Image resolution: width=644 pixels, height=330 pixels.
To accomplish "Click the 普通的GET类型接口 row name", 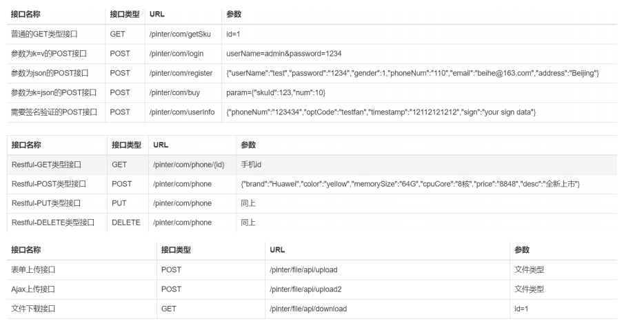I will [43, 34].
